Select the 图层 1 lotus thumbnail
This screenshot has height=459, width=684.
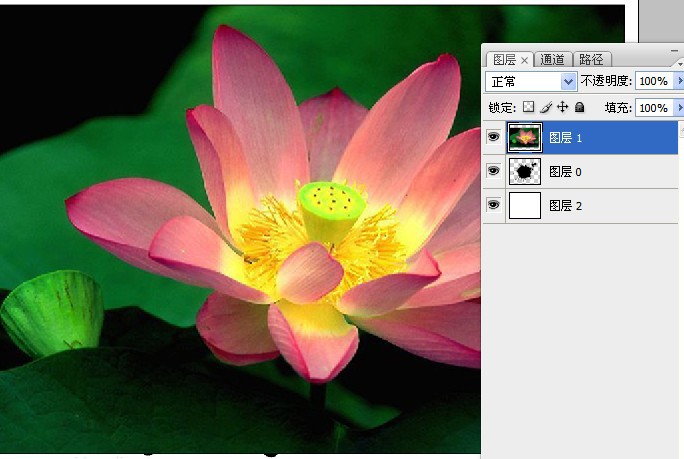click(x=525, y=137)
